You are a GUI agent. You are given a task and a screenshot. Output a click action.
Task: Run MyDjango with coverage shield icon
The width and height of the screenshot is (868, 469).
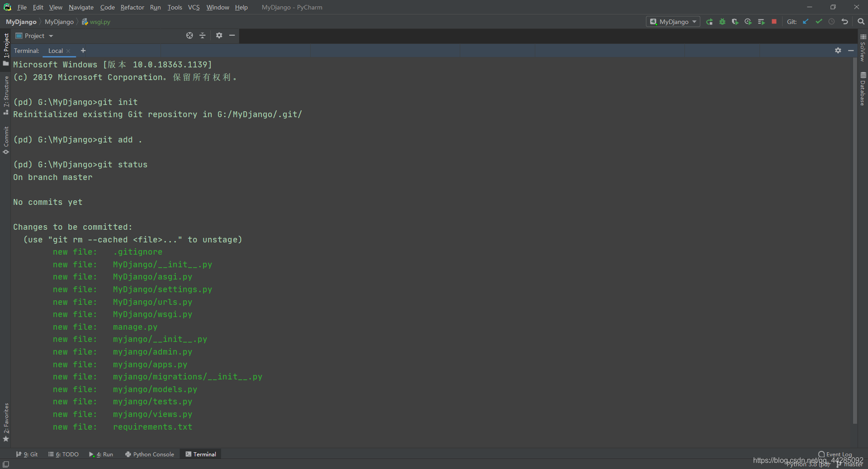point(735,22)
